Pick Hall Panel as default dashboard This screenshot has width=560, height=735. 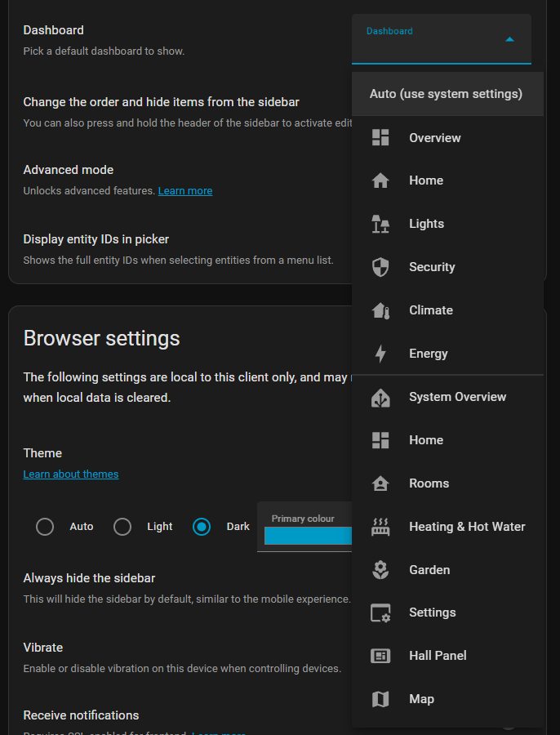447,656
